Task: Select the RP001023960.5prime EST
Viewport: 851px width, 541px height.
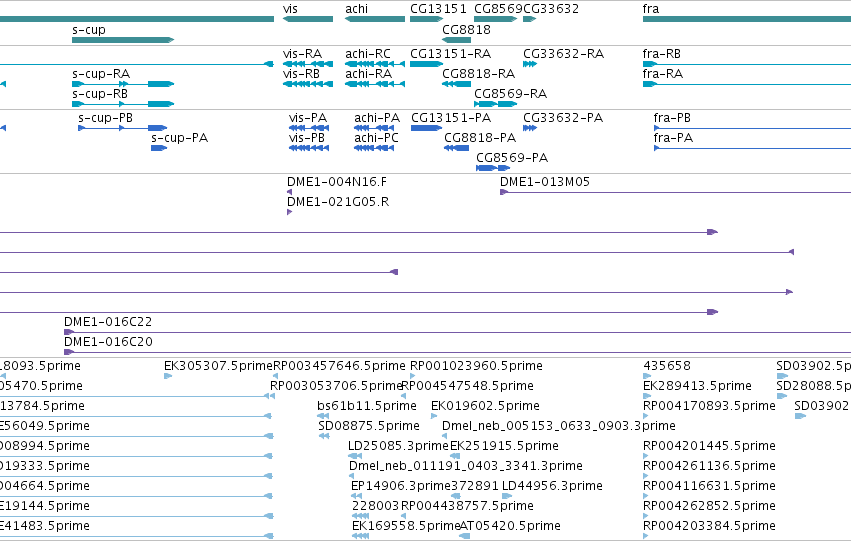Action: (412, 376)
